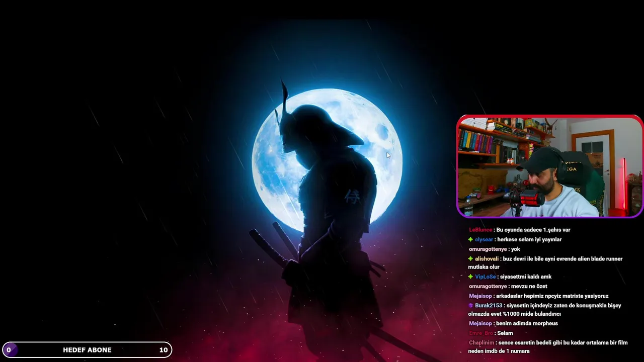
Task: Select omuragottenye username on 'mevzu ne özet'
Action: click(488, 286)
